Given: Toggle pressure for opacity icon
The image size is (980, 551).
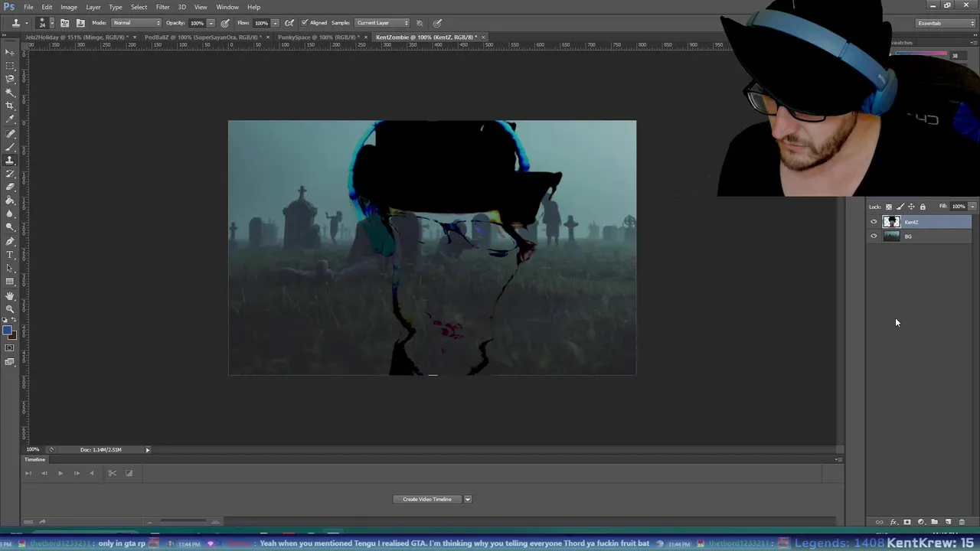Looking at the screenshot, I should pyautogui.click(x=225, y=23).
